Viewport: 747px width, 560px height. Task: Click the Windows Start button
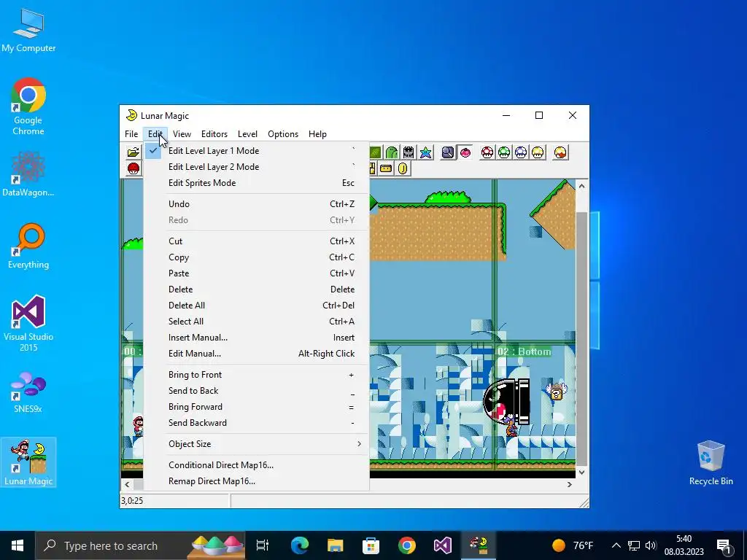click(x=18, y=545)
